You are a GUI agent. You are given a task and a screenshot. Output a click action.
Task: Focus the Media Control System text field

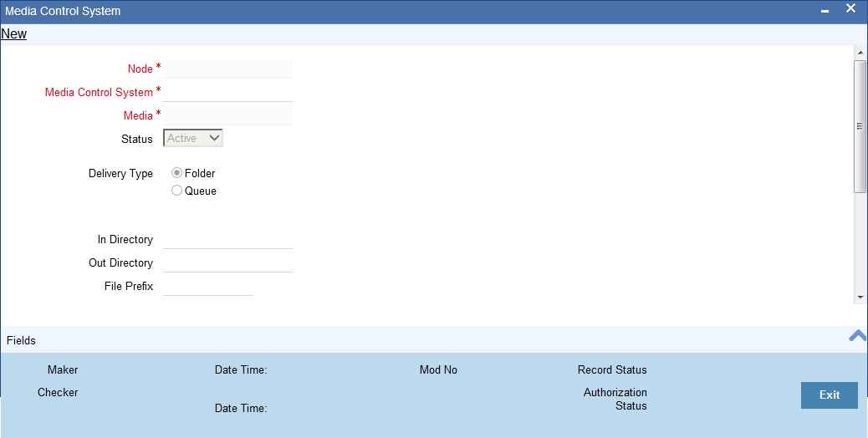pos(227,92)
